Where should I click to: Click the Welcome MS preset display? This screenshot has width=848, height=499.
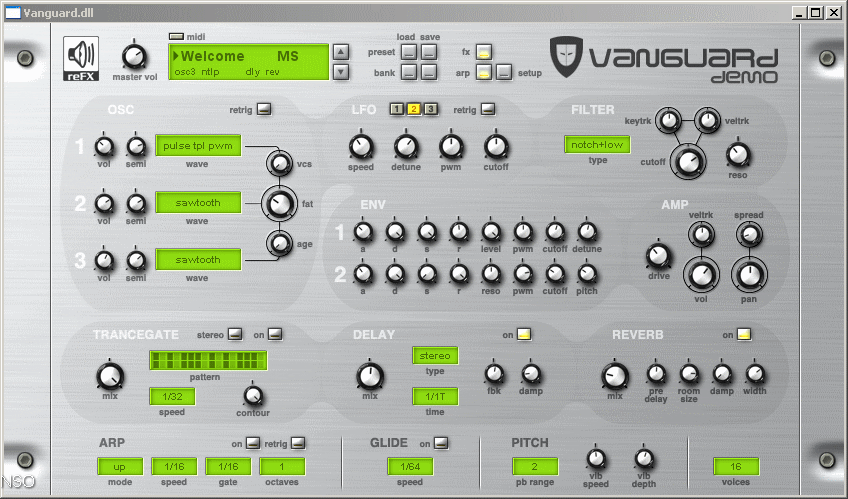click(249, 62)
